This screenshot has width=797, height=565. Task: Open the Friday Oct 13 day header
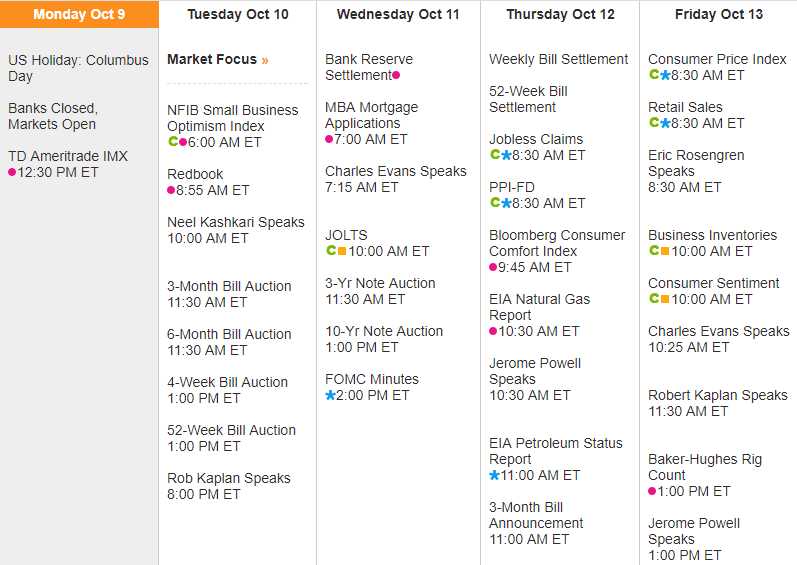point(718,14)
